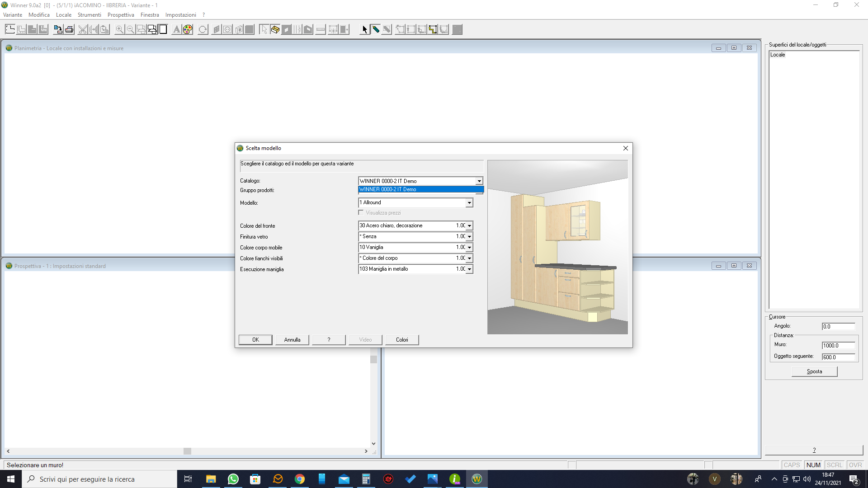Open the color palette tool
Image resolution: width=868 pixels, height=488 pixels.
click(x=188, y=30)
